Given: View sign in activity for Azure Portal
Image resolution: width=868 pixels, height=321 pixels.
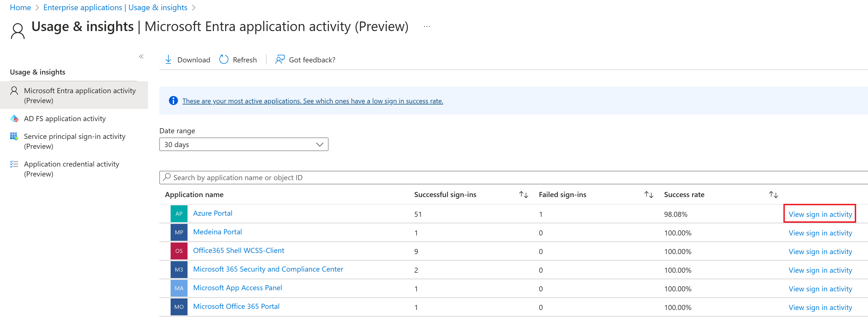Looking at the screenshot, I should point(820,214).
